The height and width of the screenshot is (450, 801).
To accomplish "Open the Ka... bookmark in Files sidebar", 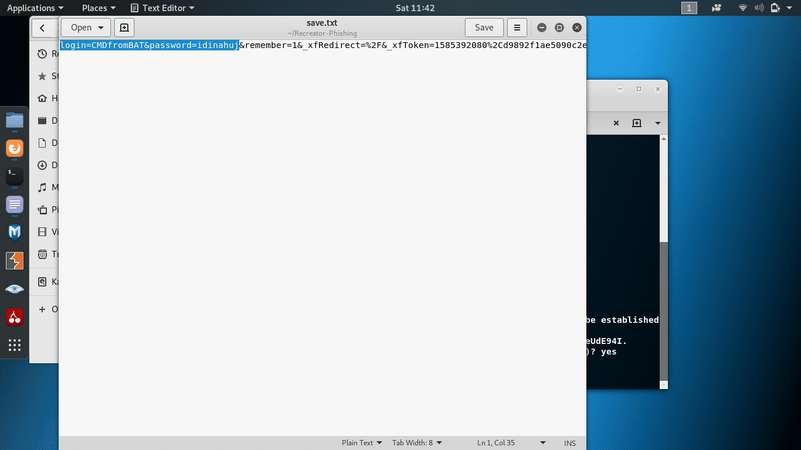I will click(x=47, y=281).
